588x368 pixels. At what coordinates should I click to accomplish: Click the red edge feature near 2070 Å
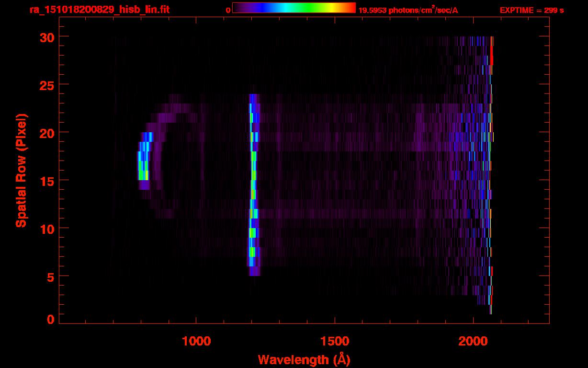(491, 51)
